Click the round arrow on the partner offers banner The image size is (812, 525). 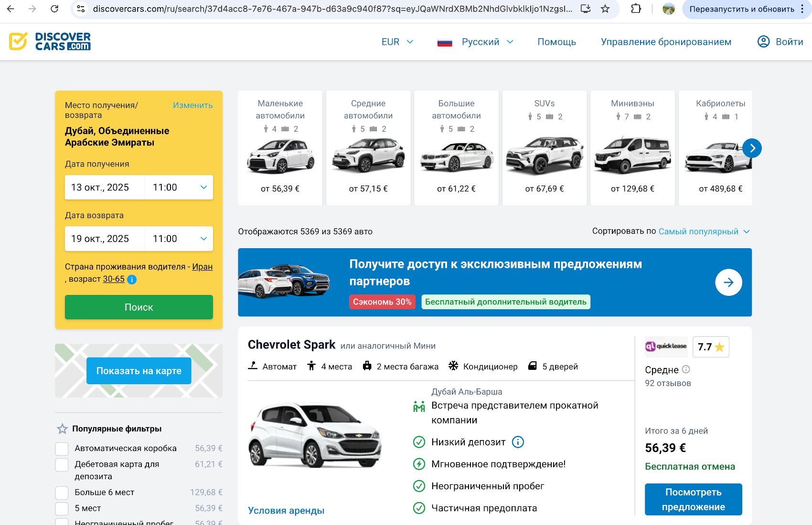click(x=728, y=283)
